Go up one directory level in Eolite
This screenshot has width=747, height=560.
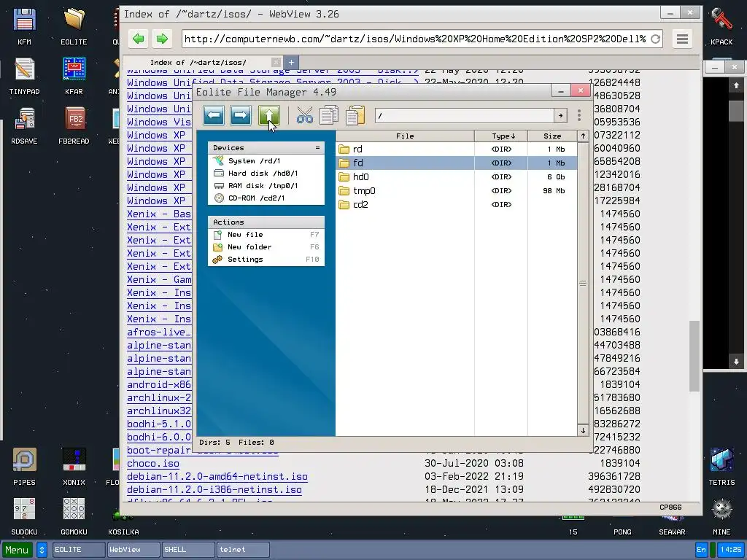pyautogui.click(x=268, y=115)
